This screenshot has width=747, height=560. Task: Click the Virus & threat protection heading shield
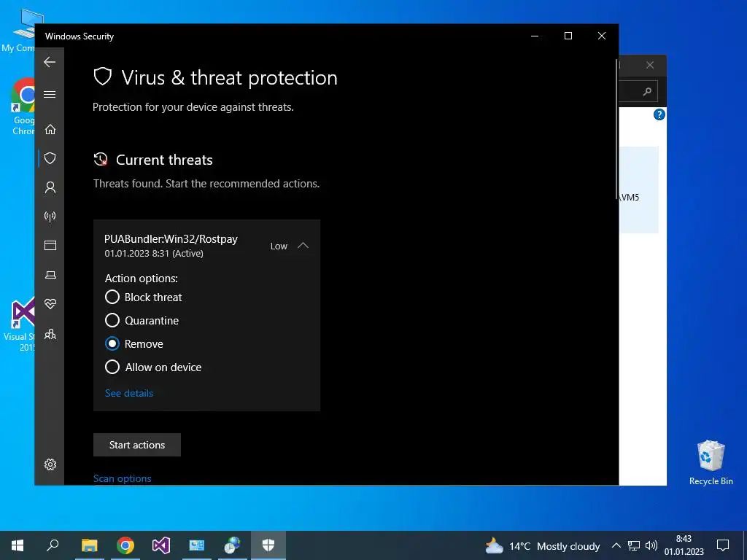[x=102, y=77]
